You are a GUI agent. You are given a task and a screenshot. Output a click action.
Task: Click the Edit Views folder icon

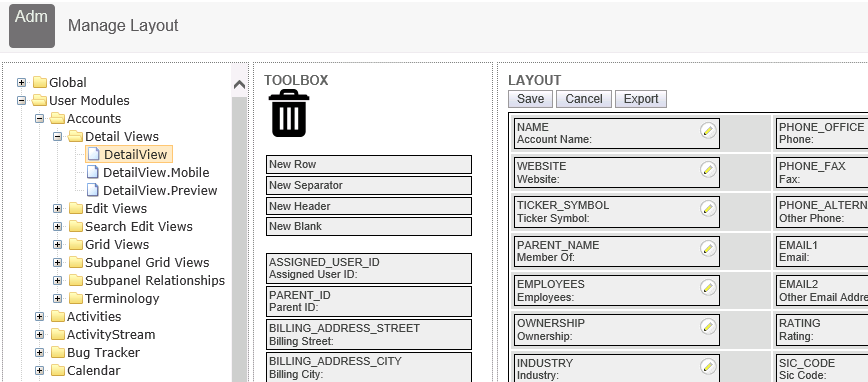[x=76, y=209]
